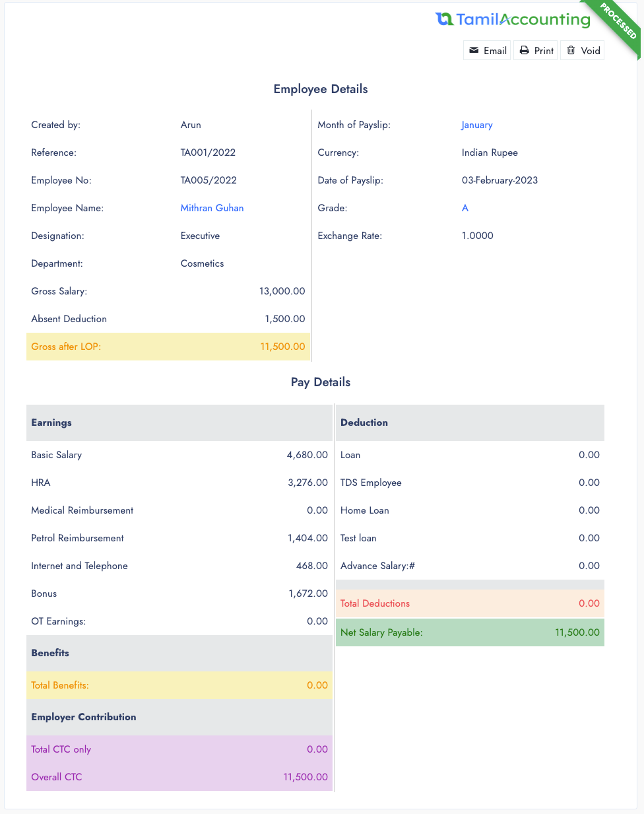This screenshot has height=814, width=644.
Task: Click the Deduction section header
Action: pyautogui.click(x=364, y=423)
